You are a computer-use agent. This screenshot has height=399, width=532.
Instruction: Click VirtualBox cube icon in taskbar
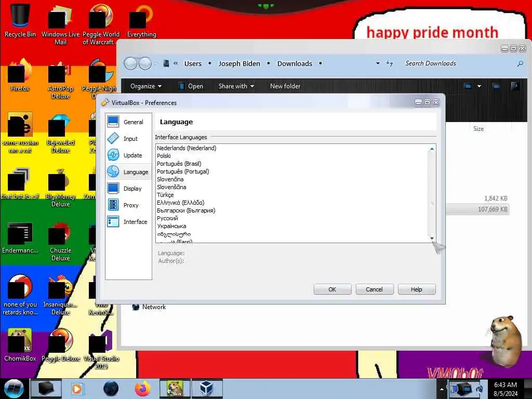207,389
